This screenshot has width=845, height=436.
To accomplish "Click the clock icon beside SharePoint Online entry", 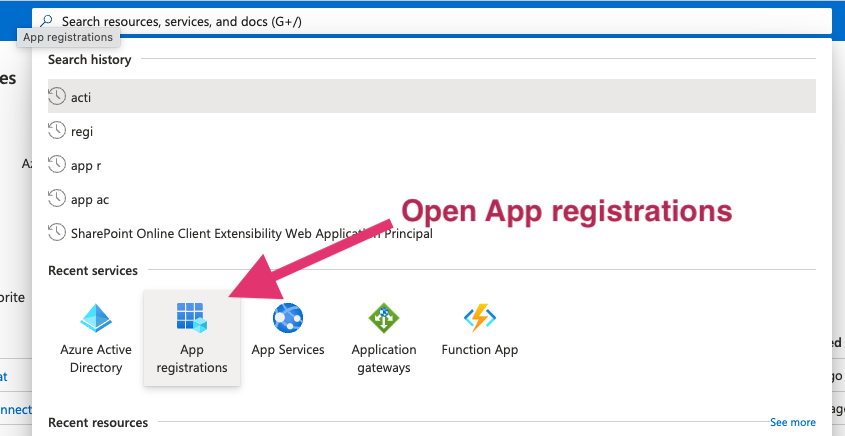I will (x=57, y=233).
